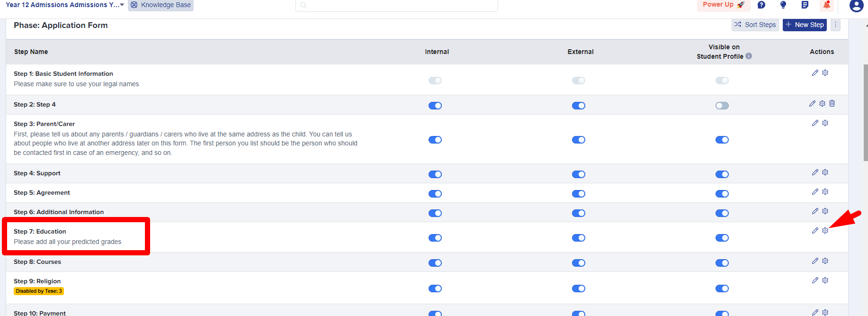Edit Step 4 Support pencil icon
868x316 pixels.
pos(815,172)
